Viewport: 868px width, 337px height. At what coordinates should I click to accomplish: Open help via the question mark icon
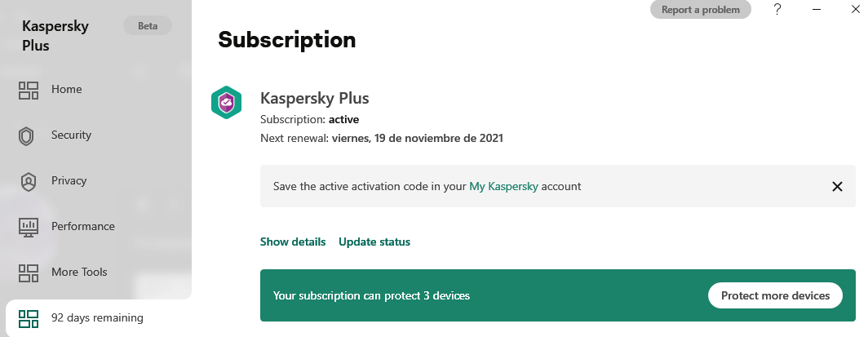point(777,10)
